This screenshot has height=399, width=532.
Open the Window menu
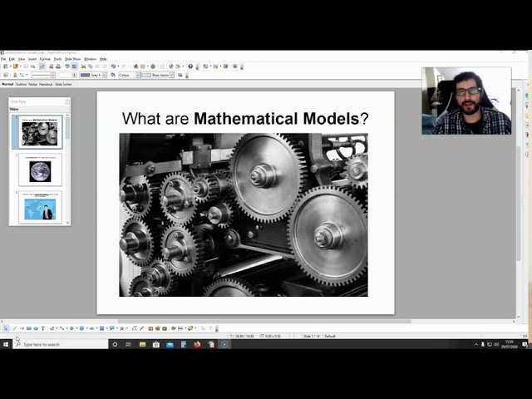(90, 59)
